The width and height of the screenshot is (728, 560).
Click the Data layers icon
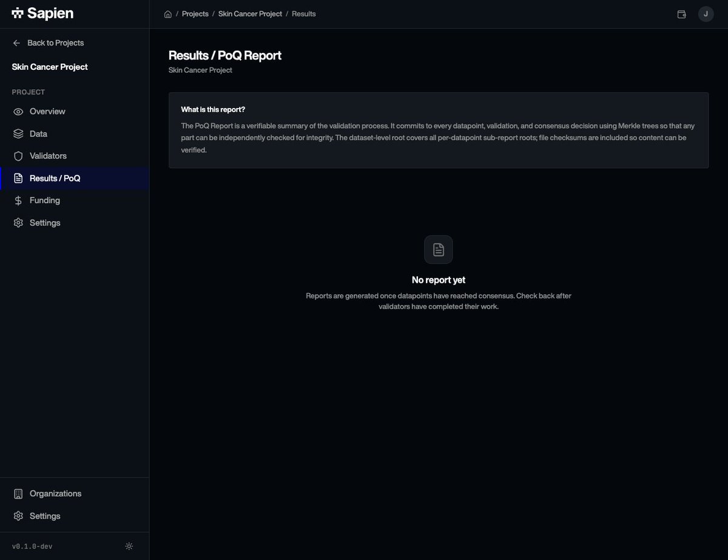[x=18, y=134]
